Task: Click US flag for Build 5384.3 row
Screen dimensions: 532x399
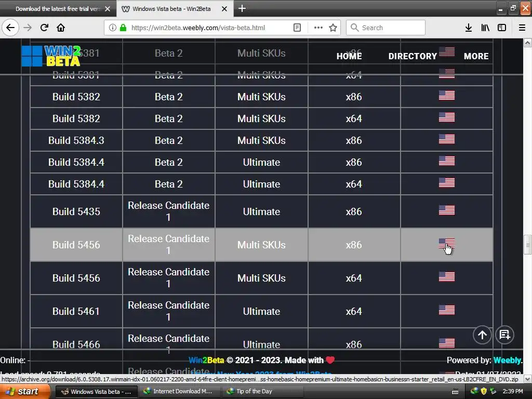Action: (446, 139)
